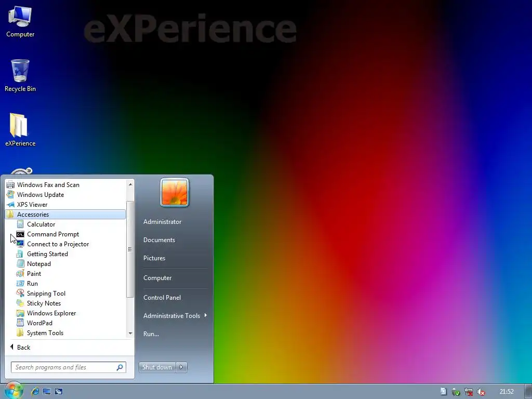Open the disconnected network tray icon
This screenshot has height=399, width=532.
469,392
